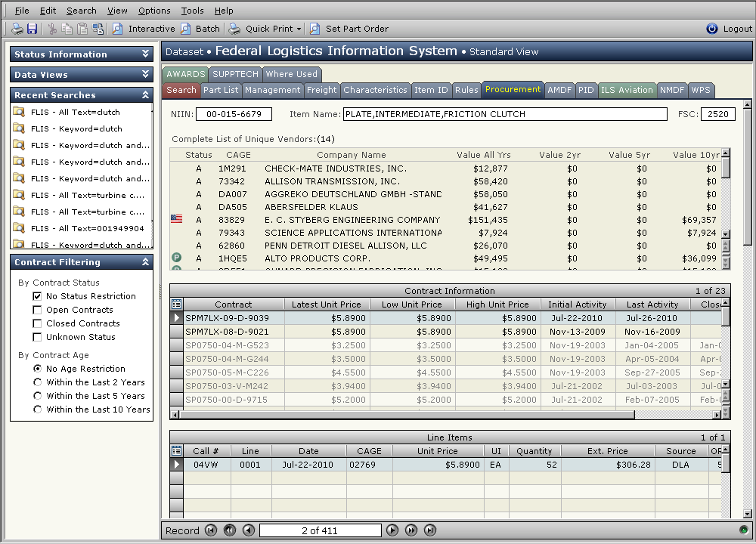Enable the Open Contracts checkbox
Viewport: 756px width, 544px height.
pyautogui.click(x=37, y=310)
